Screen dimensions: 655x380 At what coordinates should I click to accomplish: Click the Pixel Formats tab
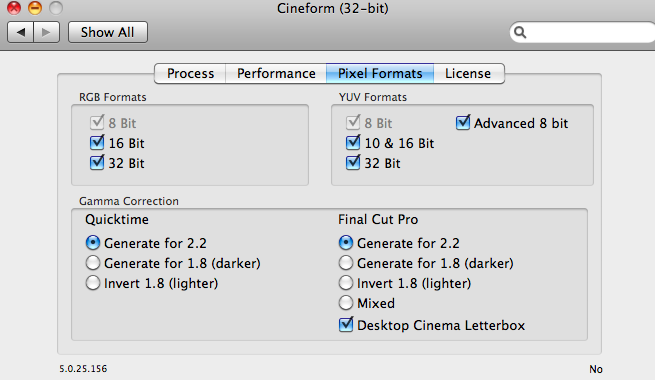coord(380,73)
